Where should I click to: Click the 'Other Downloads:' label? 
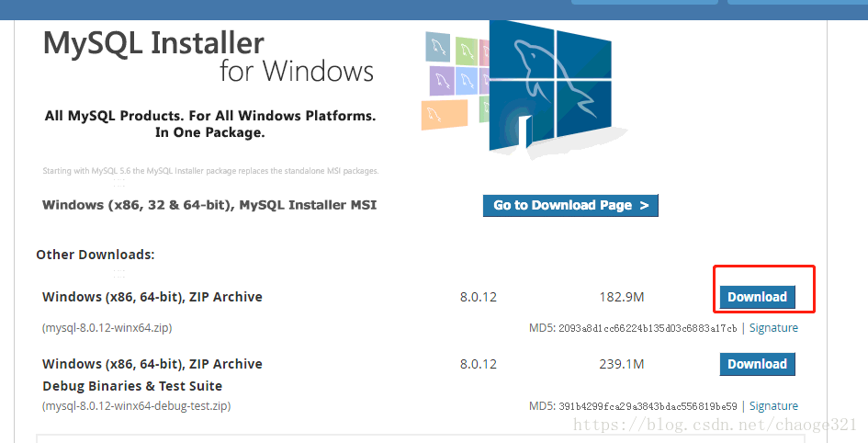tap(96, 255)
